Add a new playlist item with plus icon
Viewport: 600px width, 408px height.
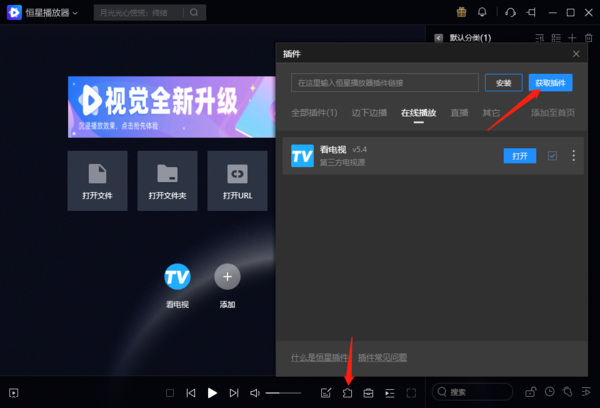pyautogui.click(x=572, y=38)
